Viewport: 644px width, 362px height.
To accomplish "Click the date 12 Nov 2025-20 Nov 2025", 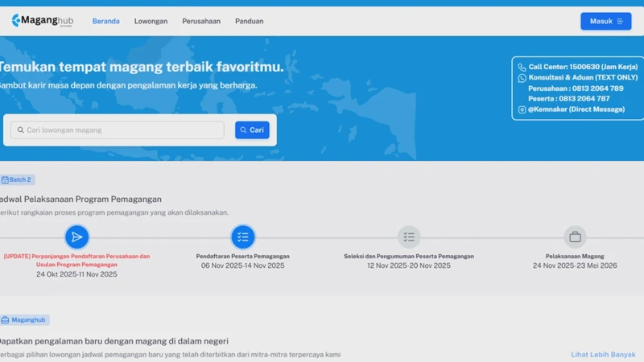I will click(409, 265).
